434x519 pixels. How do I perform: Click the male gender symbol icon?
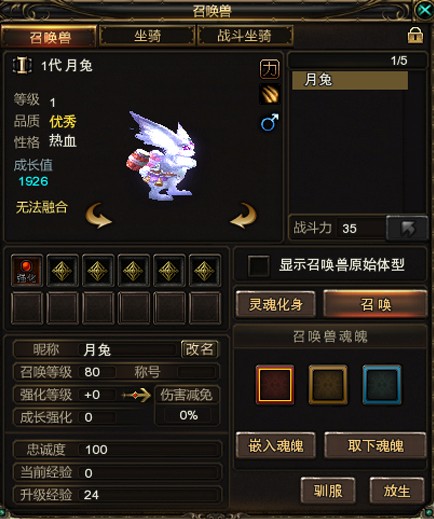click(269, 122)
